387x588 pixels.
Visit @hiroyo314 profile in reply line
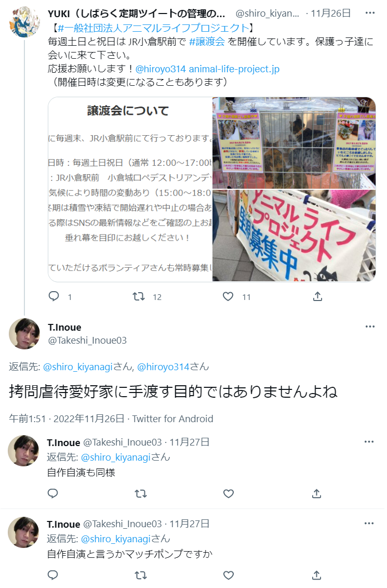tap(163, 367)
